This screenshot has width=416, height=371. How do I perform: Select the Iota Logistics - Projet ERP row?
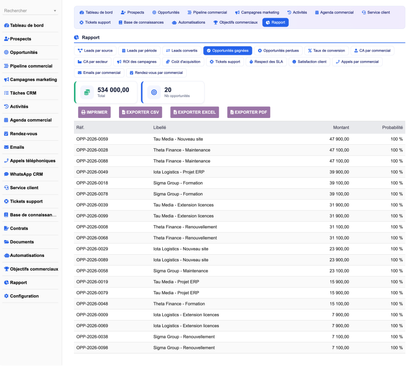tap(239, 172)
